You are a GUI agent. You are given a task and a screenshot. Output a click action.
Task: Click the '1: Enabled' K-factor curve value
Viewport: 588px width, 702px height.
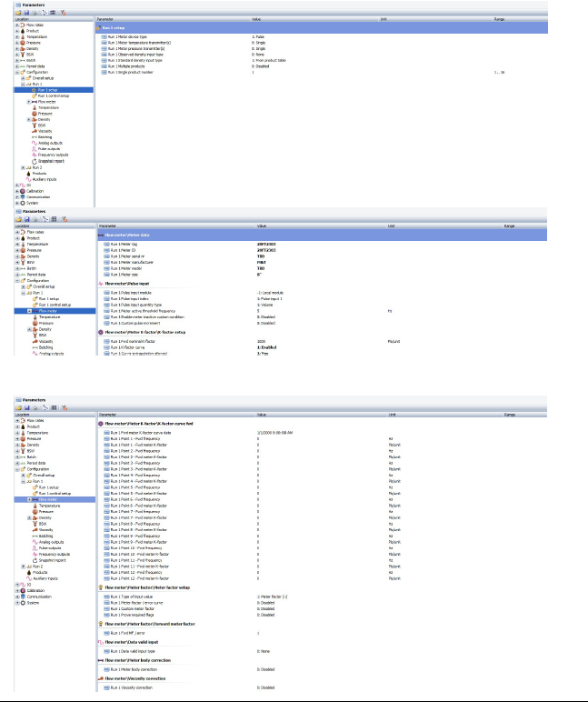266,347
